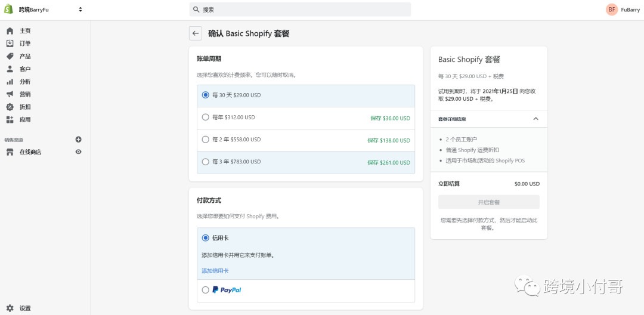Image resolution: width=644 pixels, height=315 pixels.
Task: Click the home icon beside 主页
Action: pyautogui.click(x=10, y=31)
